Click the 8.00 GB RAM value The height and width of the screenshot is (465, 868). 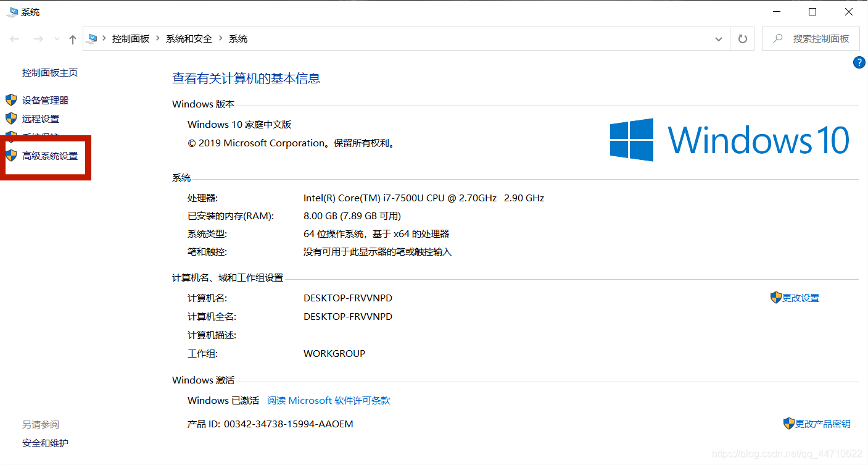click(x=352, y=216)
